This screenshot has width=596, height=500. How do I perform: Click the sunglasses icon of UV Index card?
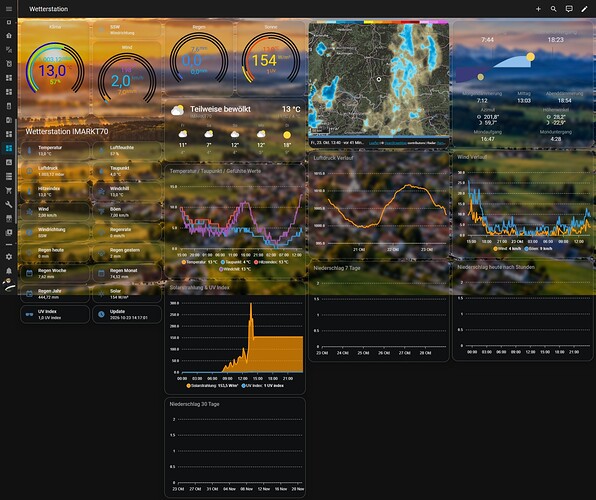tap(29, 314)
